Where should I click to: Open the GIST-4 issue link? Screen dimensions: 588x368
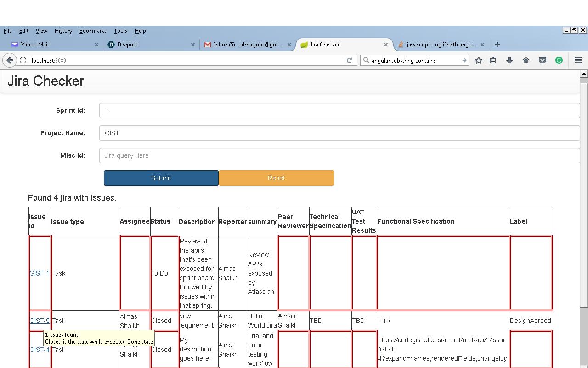(40, 350)
